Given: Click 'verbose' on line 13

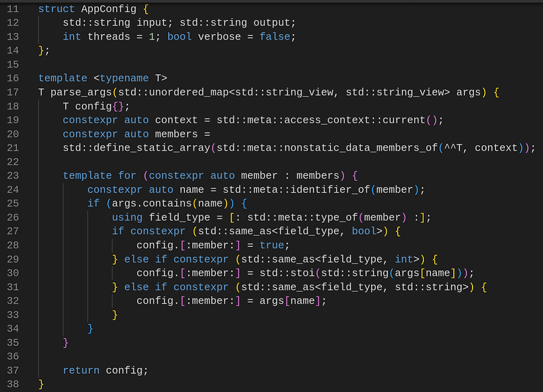Looking at the screenshot, I should [x=219, y=37].
